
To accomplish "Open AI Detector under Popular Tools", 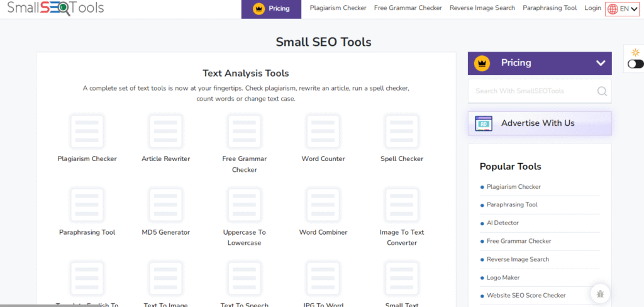I will [502, 223].
